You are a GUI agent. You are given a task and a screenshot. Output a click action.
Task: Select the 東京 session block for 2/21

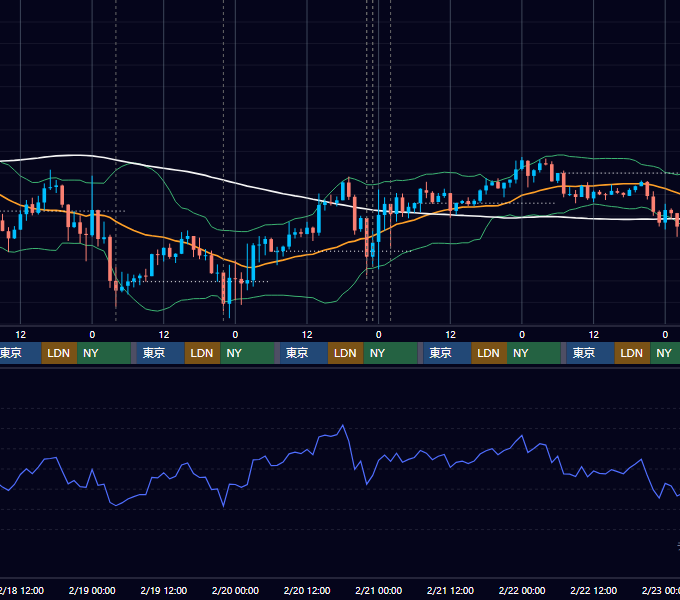(447, 353)
